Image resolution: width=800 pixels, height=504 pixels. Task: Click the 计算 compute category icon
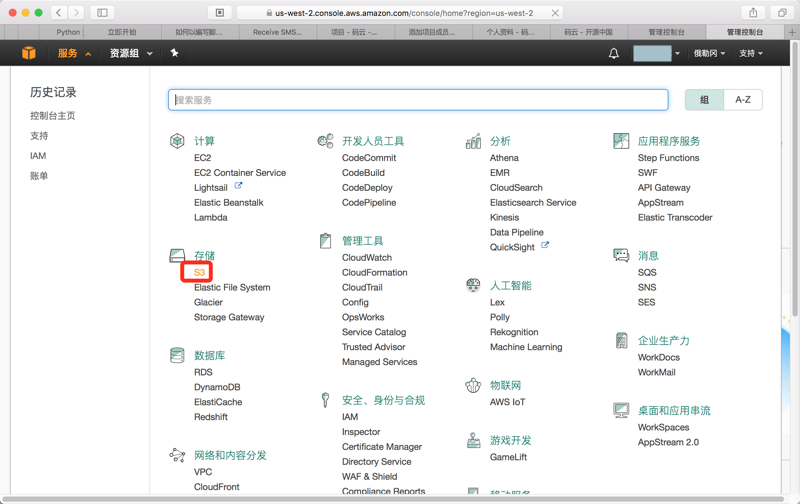pyautogui.click(x=177, y=140)
